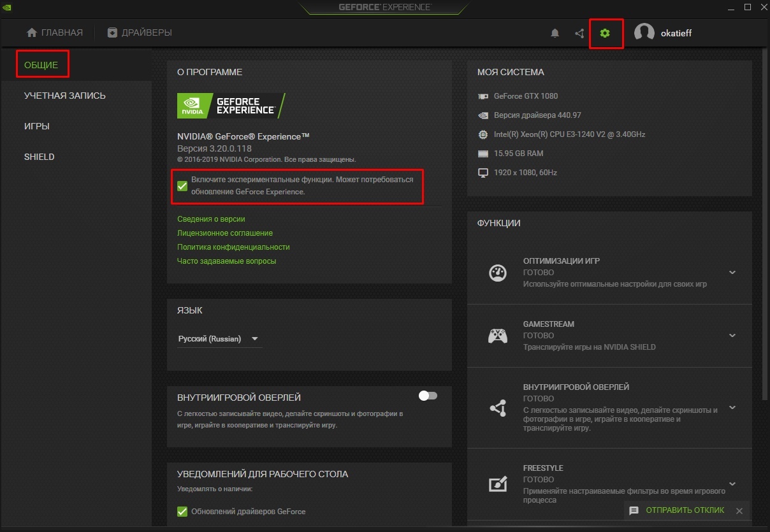Open Часто задаваемые вопросы link
770x532 pixels.
[227, 261]
